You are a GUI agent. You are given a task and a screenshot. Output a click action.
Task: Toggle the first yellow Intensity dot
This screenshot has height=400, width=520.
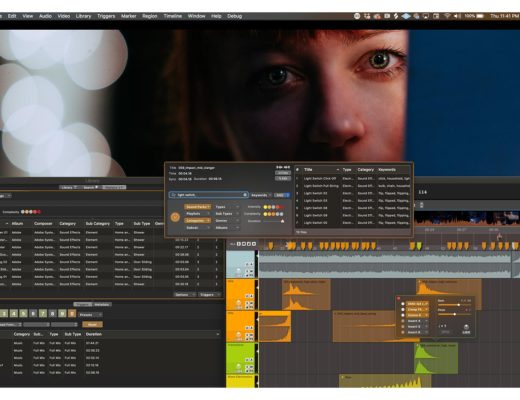coord(266,207)
